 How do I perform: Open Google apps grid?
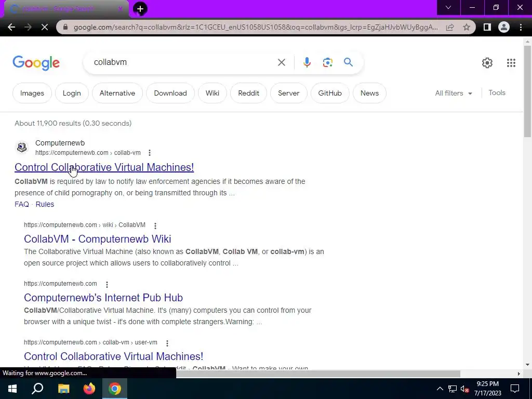(511, 63)
